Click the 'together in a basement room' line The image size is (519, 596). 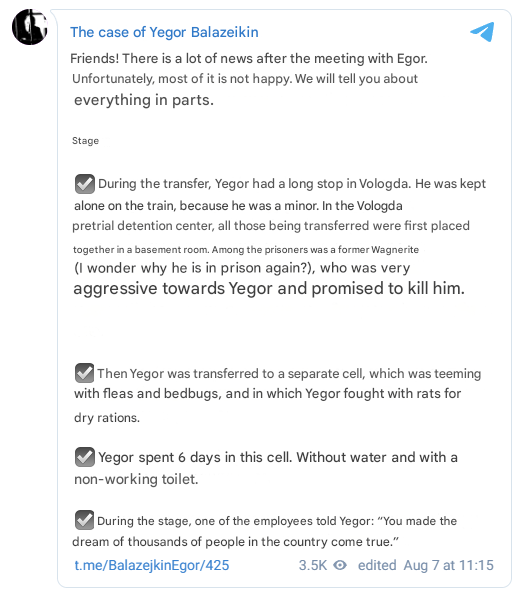click(246, 250)
